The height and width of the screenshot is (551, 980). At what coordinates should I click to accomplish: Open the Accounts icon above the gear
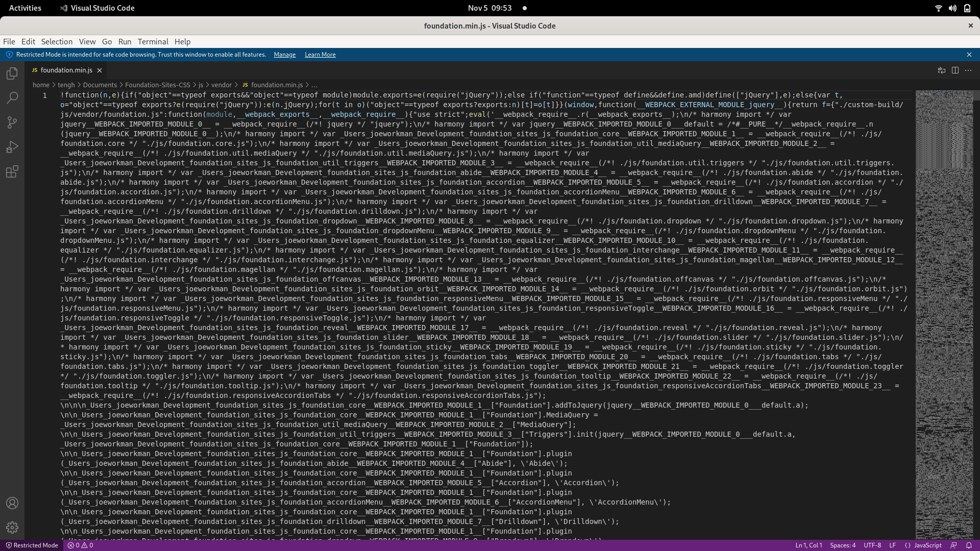point(12,503)
